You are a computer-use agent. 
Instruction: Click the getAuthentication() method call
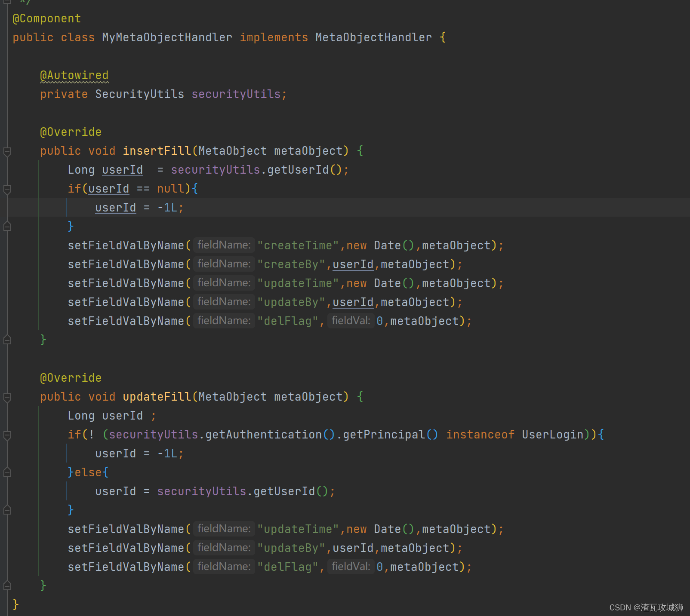coord(270,435)
